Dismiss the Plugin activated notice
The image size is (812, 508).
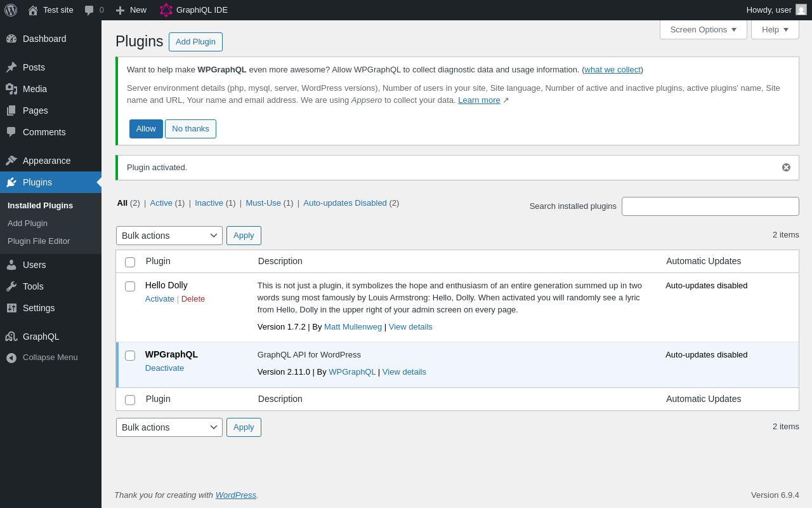tap(786, 168)
